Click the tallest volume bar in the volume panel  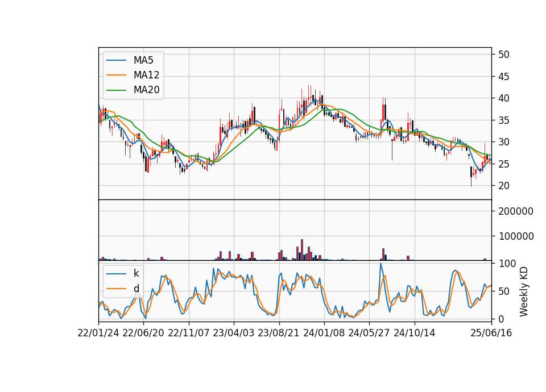pos(302,250)
